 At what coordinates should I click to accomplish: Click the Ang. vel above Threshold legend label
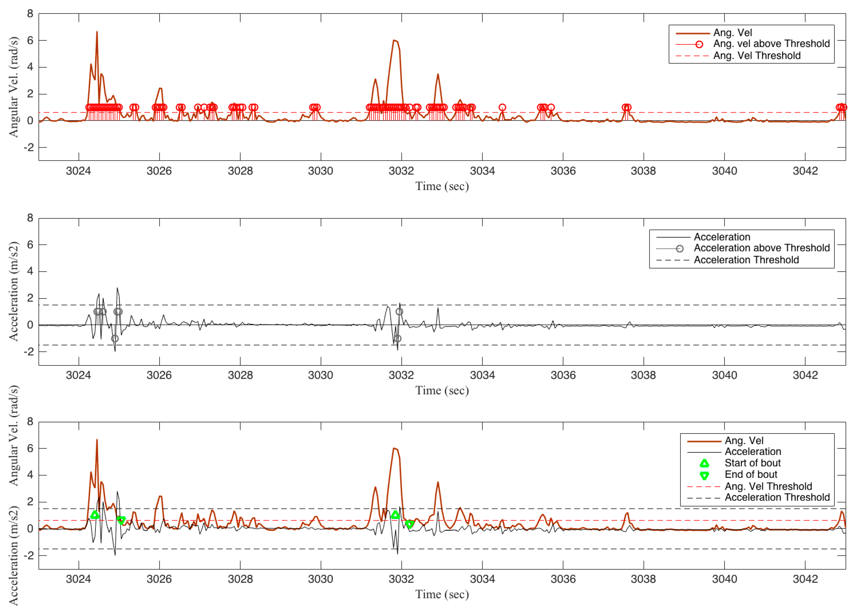click(771, 44)
